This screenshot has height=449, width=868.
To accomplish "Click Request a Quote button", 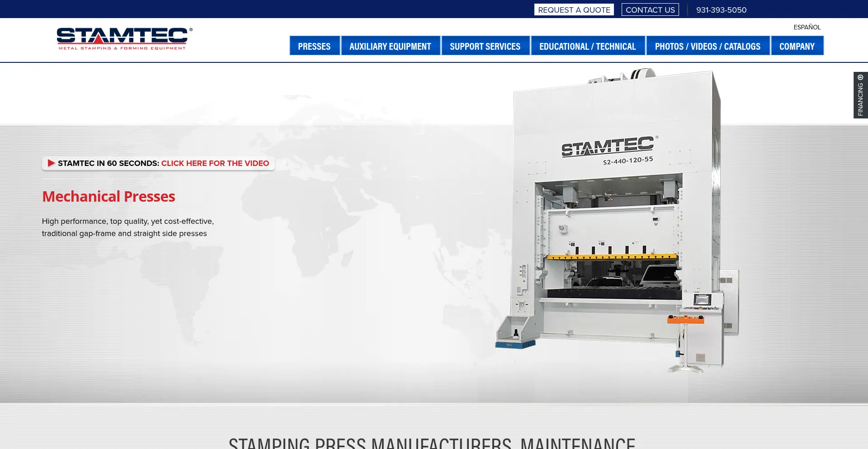I will (574, 9).
